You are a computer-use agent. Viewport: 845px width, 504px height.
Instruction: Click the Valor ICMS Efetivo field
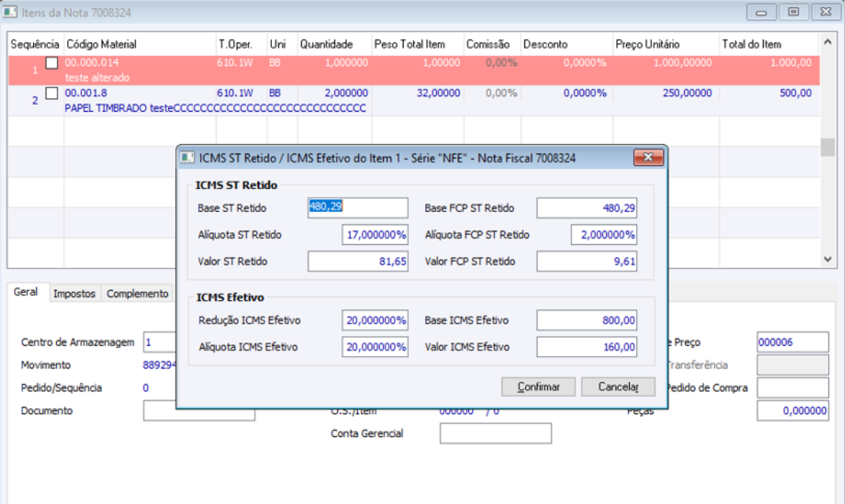click(x=587, y=346)
